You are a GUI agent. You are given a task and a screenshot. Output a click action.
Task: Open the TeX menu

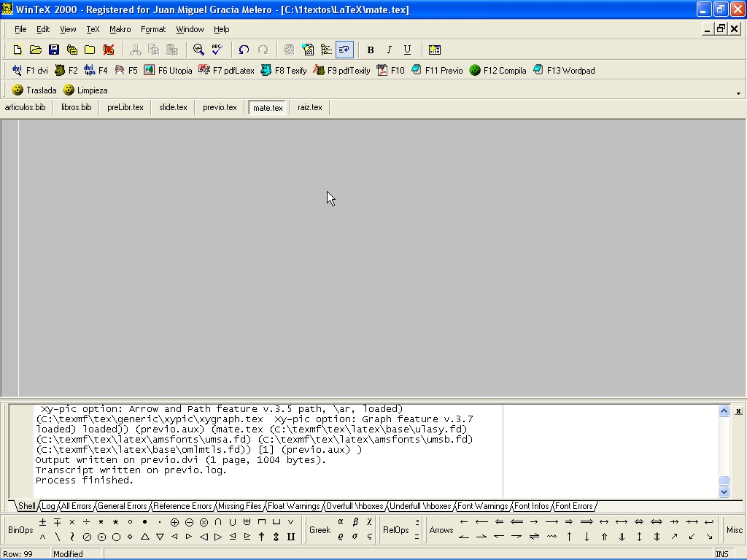click(x=93, y=29)
